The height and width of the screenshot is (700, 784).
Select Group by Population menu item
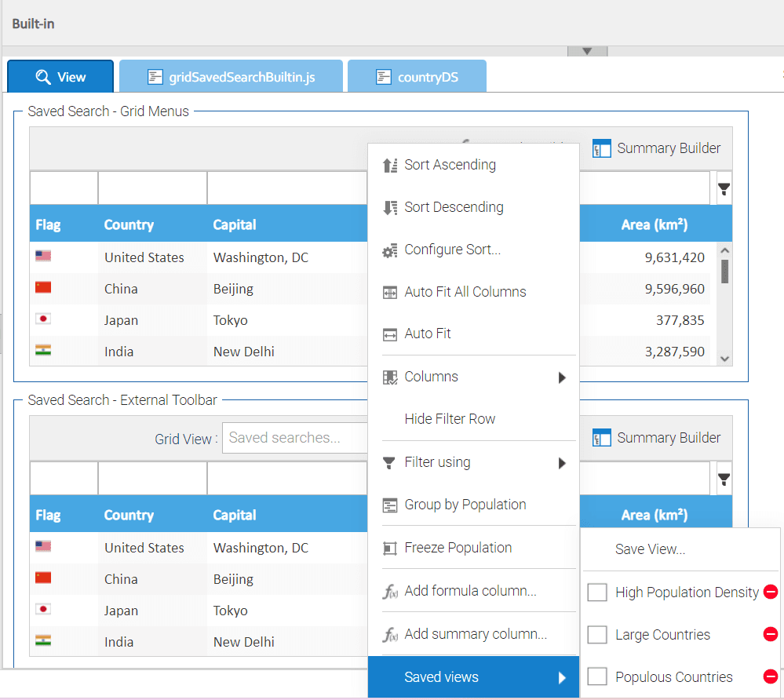tap(473, 505)
